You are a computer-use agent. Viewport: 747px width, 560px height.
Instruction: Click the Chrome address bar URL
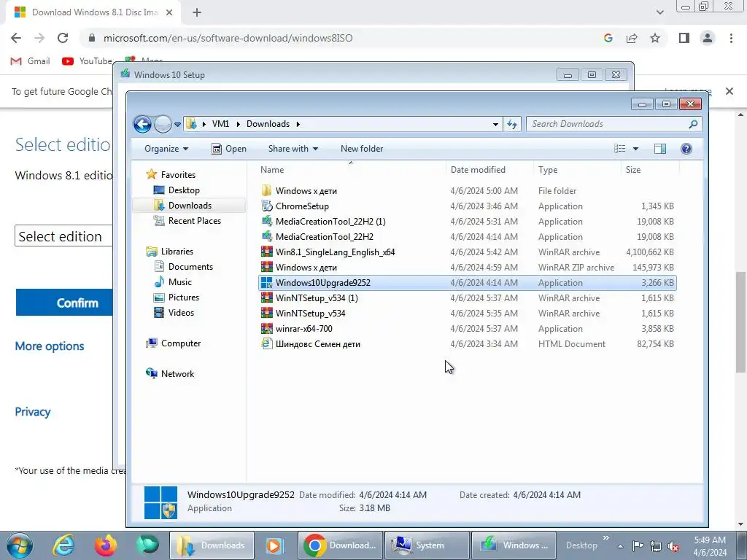tap(228, 38)
